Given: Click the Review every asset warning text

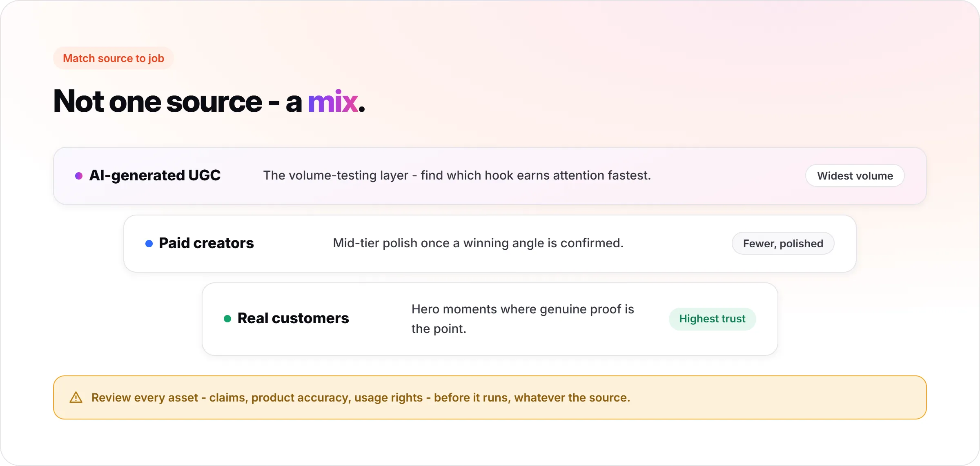Looking at the screenshot, I should pos(361,397).
